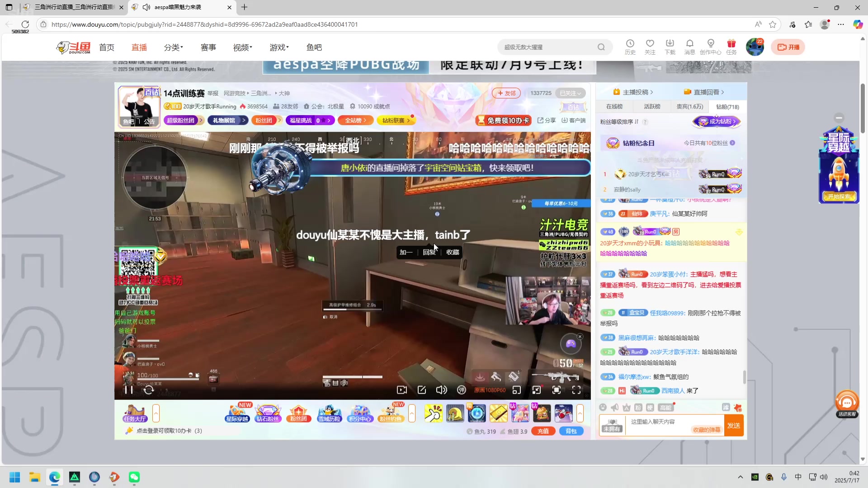
Task: Pause the live stream playback
Action: coord(129,390)
